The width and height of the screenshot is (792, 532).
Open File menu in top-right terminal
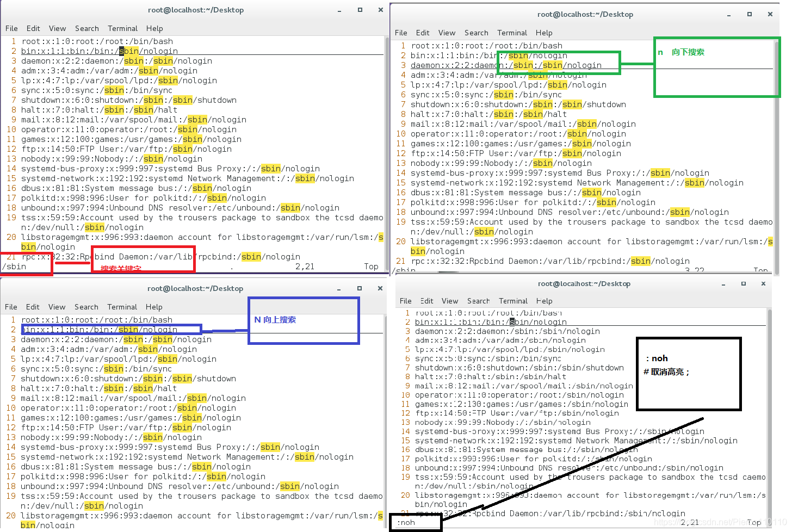tap(401, 33)
